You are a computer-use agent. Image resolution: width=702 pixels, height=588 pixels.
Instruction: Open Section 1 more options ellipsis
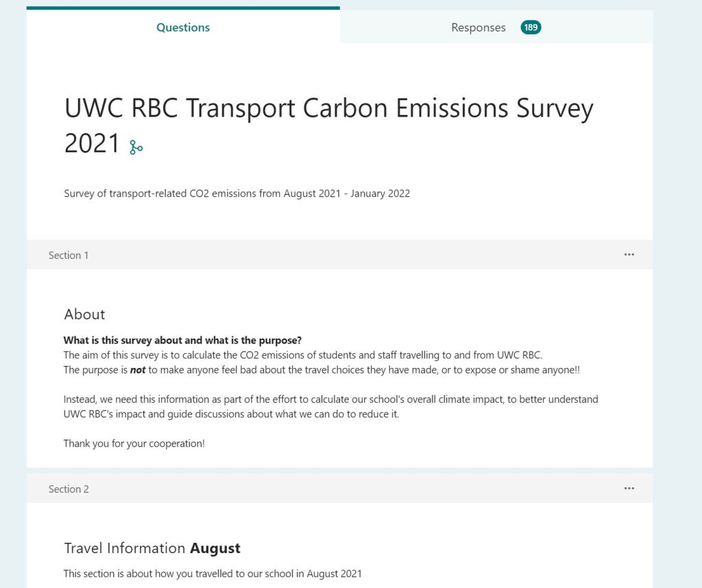tap(629, 255)
